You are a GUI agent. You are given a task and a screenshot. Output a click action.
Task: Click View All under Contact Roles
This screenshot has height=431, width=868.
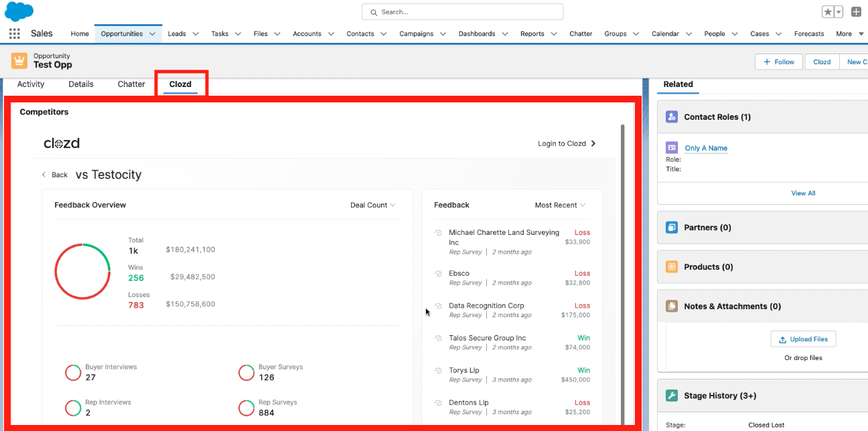(803, 193)
